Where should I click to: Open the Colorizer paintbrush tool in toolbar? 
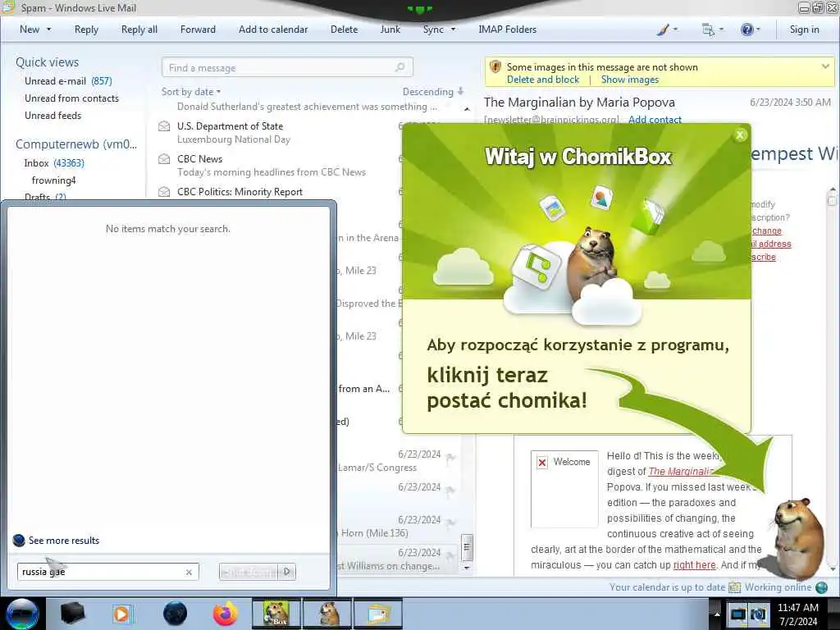(663, 30)
